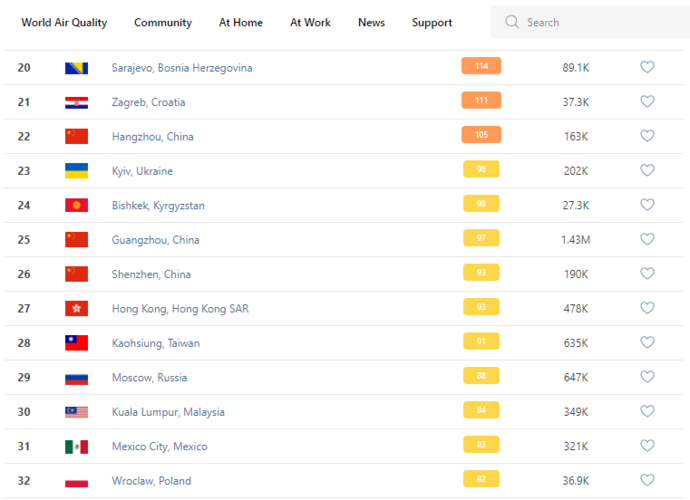
Task: Click the orange 114 AQI badge
Action: (481, 66)
